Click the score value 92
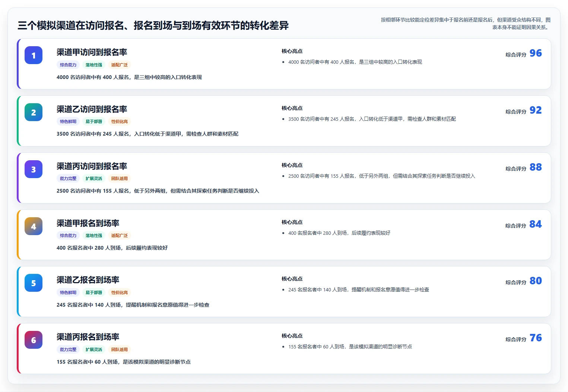568x392 pixels. (x=536, y=110)
